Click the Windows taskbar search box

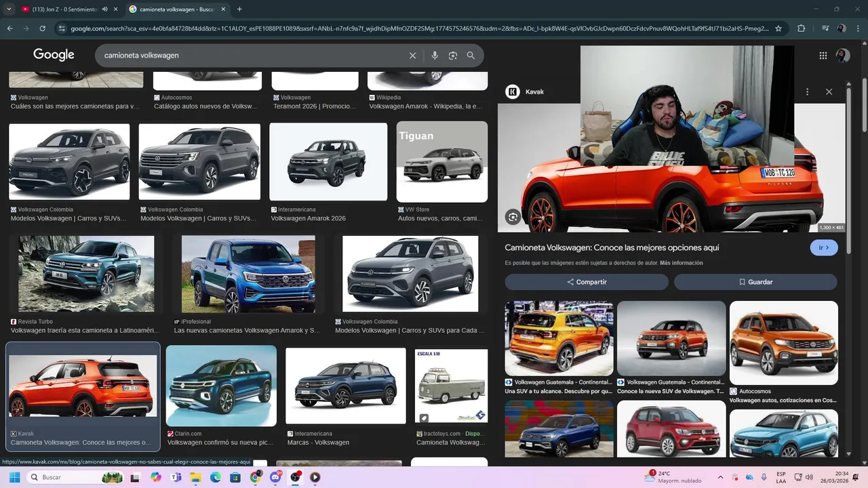pos(76,477)
